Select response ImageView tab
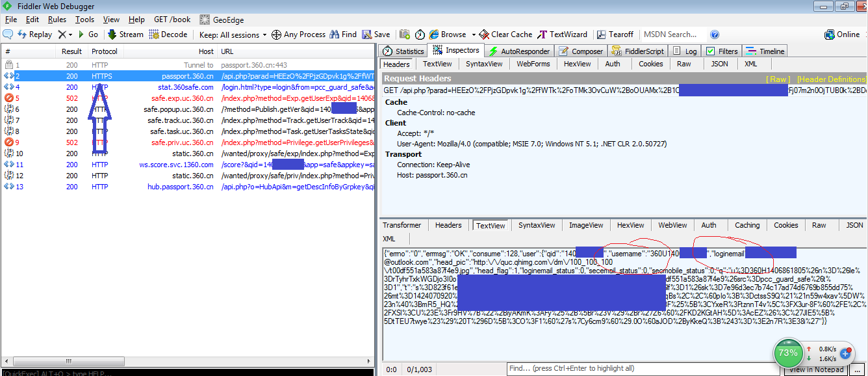Image resolution: width=868 pixels, height=376 pixels. [x=586, y=225]
